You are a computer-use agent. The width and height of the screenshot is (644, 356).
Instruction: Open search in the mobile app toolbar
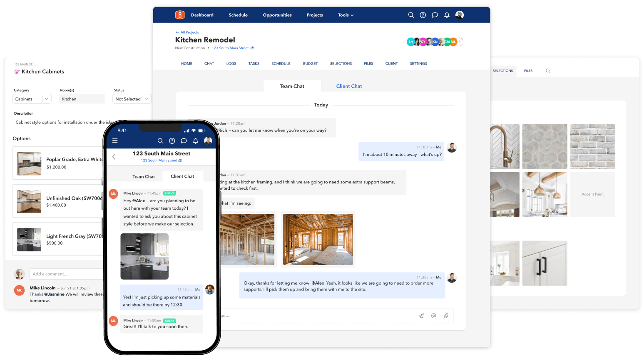tap(161, 141)
